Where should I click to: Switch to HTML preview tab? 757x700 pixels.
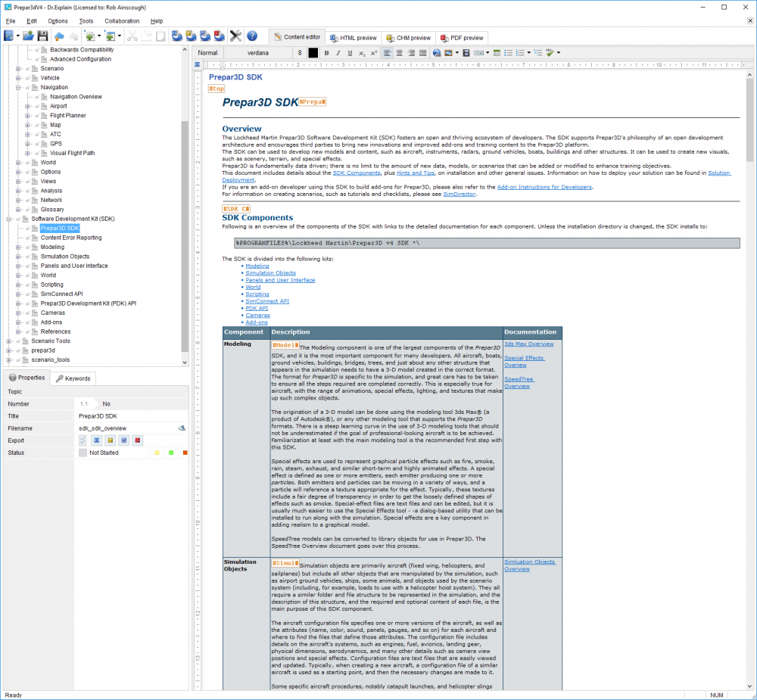coord(354,38)
